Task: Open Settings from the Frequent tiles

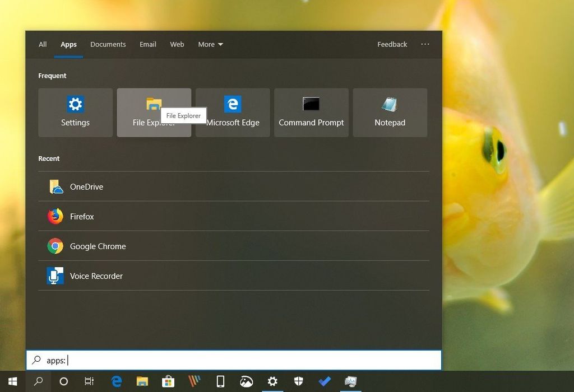Action: (x=75, y=112)
